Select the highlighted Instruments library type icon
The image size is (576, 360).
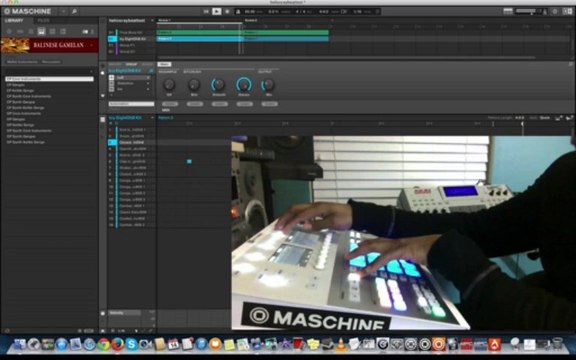tap(41, 32)
